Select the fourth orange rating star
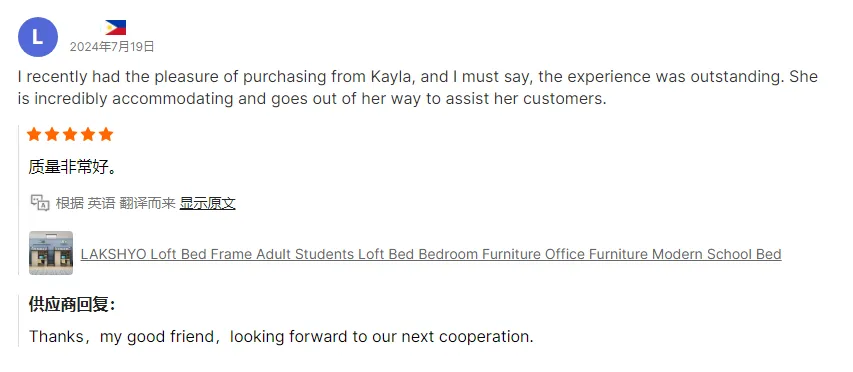This screenshot has width=853, height=372. (88, 134)
